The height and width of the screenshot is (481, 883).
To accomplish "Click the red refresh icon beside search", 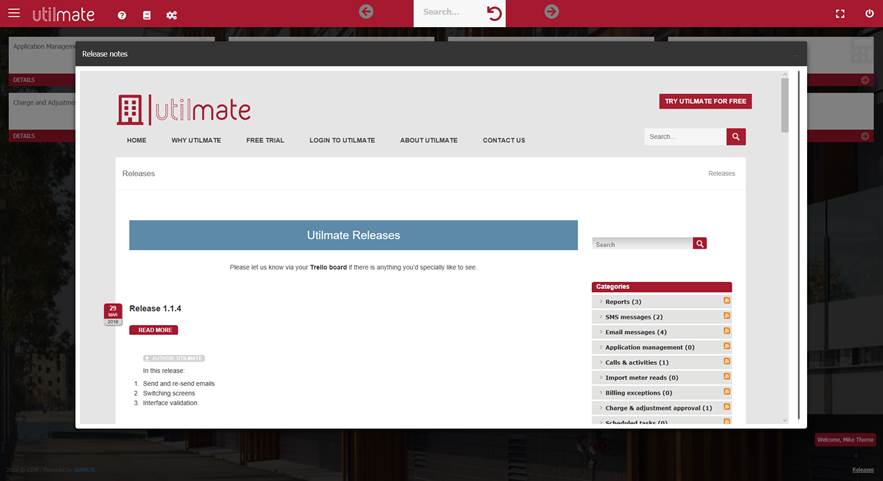I will (x=494, y=13).
